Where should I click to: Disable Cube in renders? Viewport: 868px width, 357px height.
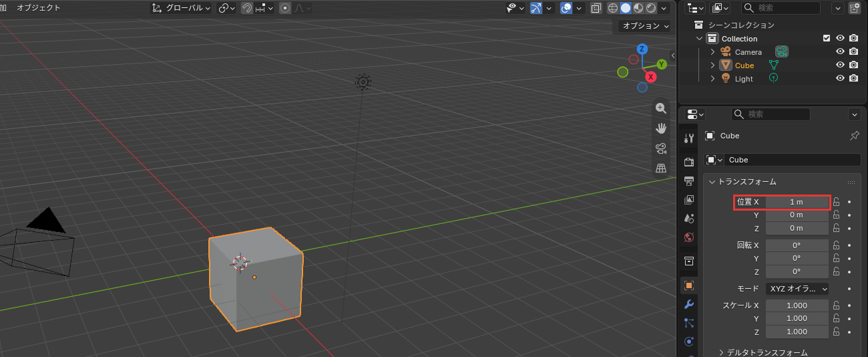(853, 65)
